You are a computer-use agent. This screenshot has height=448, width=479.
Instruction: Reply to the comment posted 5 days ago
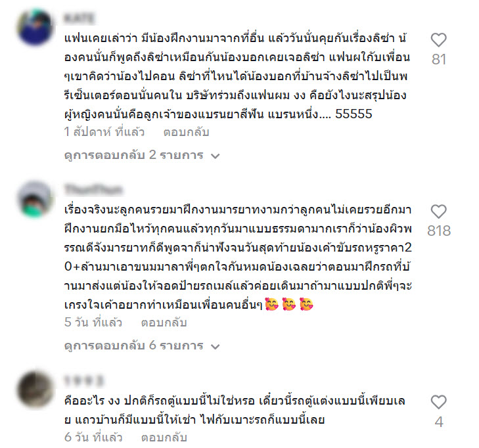click(x=164, y=323)
